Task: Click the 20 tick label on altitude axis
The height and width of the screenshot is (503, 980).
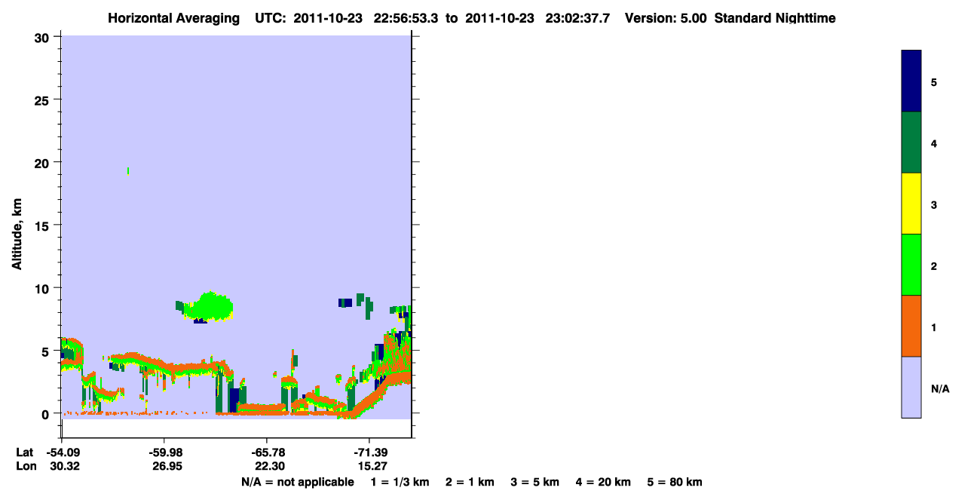Action: tap(44, 162)
